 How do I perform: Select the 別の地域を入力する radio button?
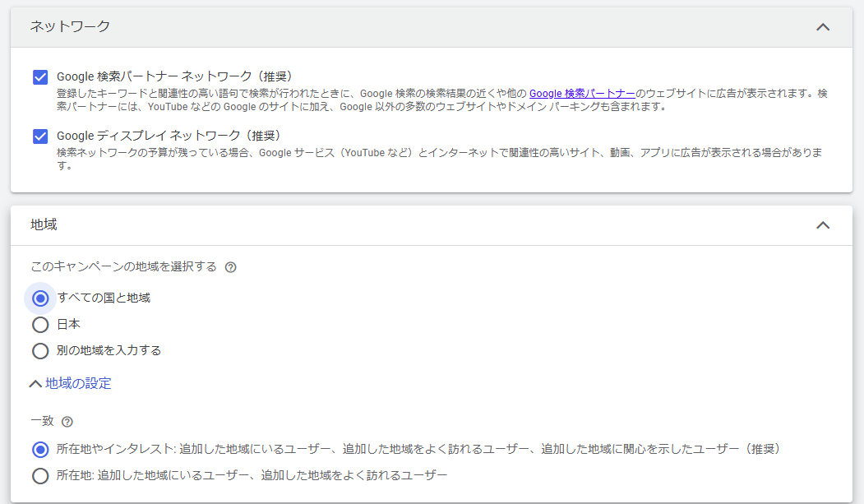40,351
